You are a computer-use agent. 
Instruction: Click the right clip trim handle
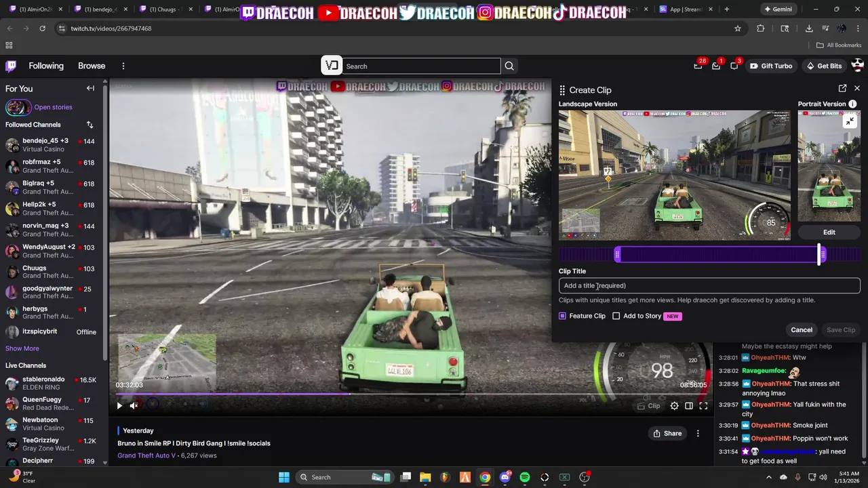(x=823, y=255)
